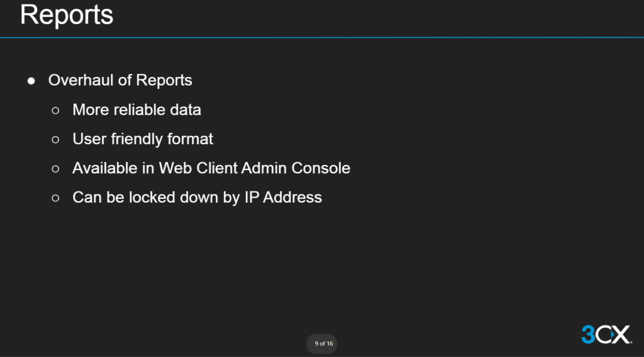The width and height of the screenshot is (644, 357).
Task: Click the bullet before Can be locked down
Action: [55, 198]
